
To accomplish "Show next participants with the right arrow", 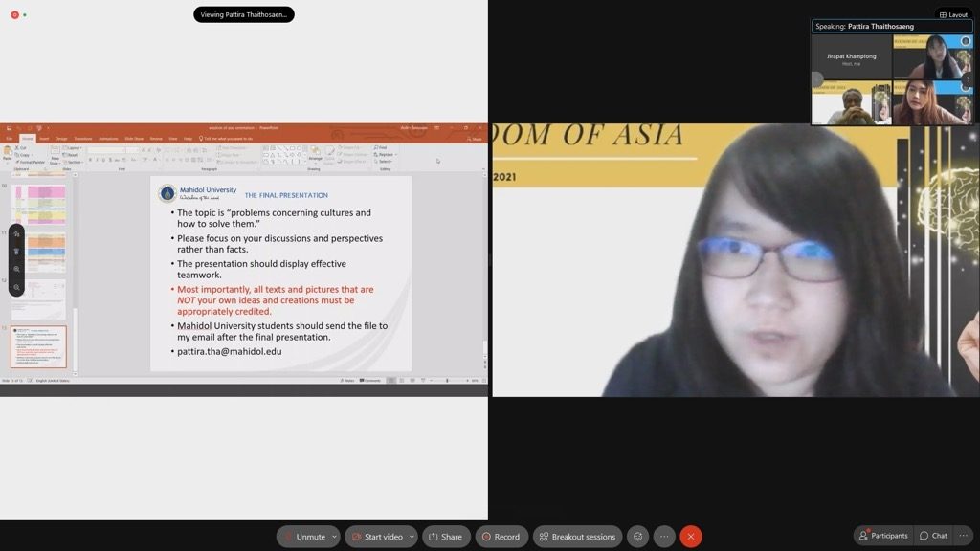I will click(967, 80).
